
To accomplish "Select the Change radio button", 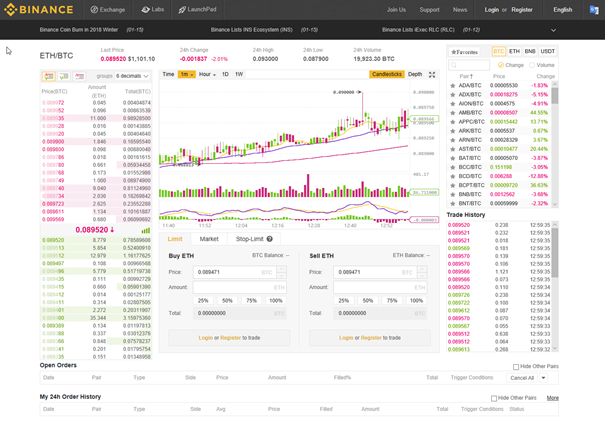I will click(500, 65).
